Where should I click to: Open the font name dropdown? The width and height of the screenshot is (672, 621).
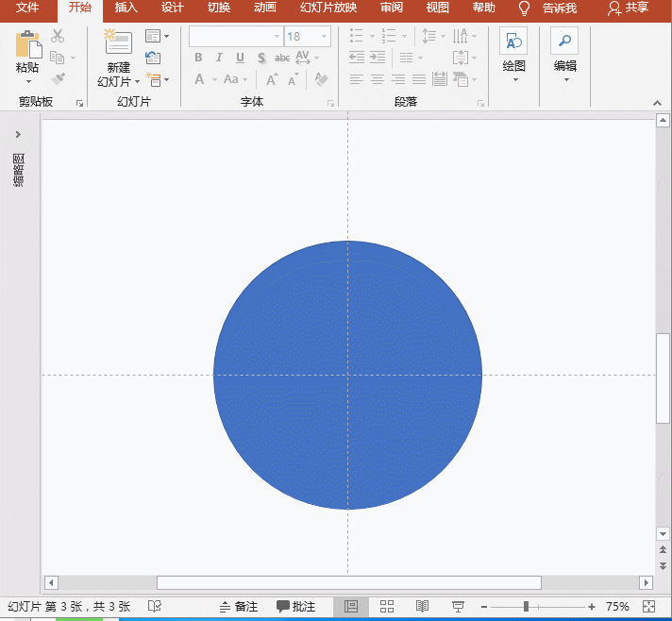[277, 37]
